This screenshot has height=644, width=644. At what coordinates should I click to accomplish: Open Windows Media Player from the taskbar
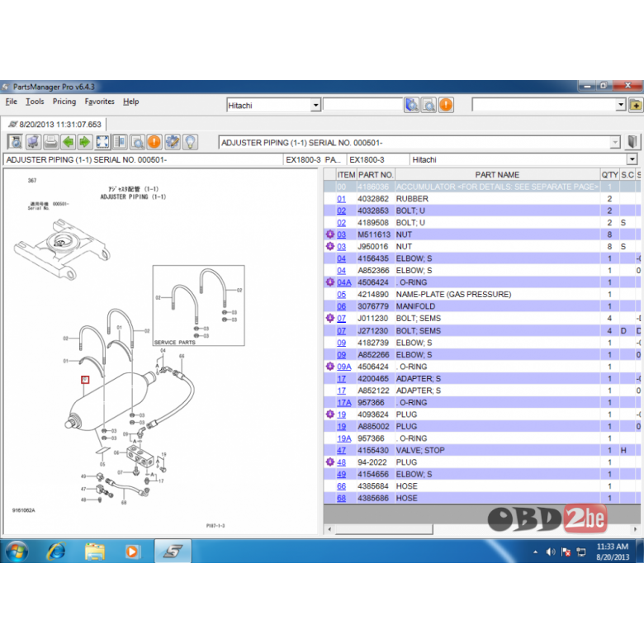(132, 552)
